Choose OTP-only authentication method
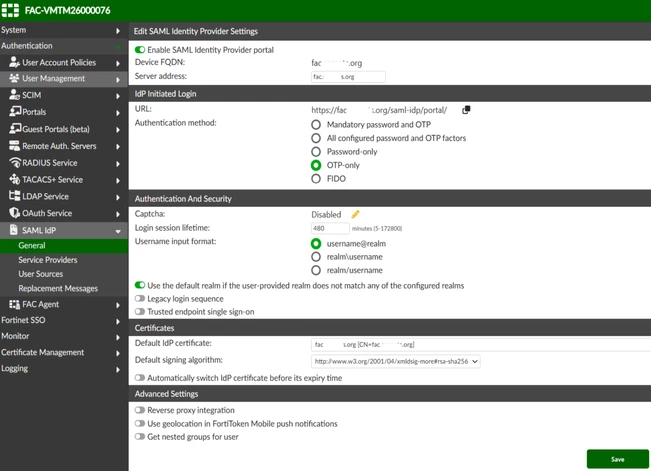This screenshot has width=651, height=471. (316, 165)
